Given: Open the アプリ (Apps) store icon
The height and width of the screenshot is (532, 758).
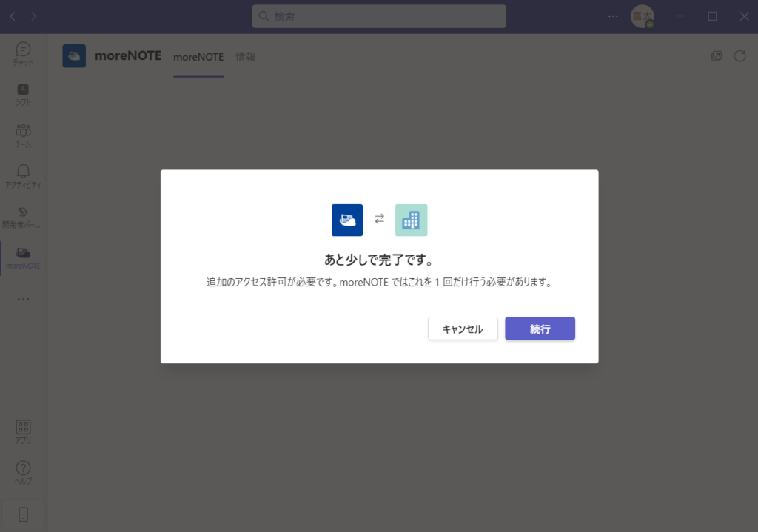Looking at the screenshot, I should pyautogui.click(x=23, y=431).
